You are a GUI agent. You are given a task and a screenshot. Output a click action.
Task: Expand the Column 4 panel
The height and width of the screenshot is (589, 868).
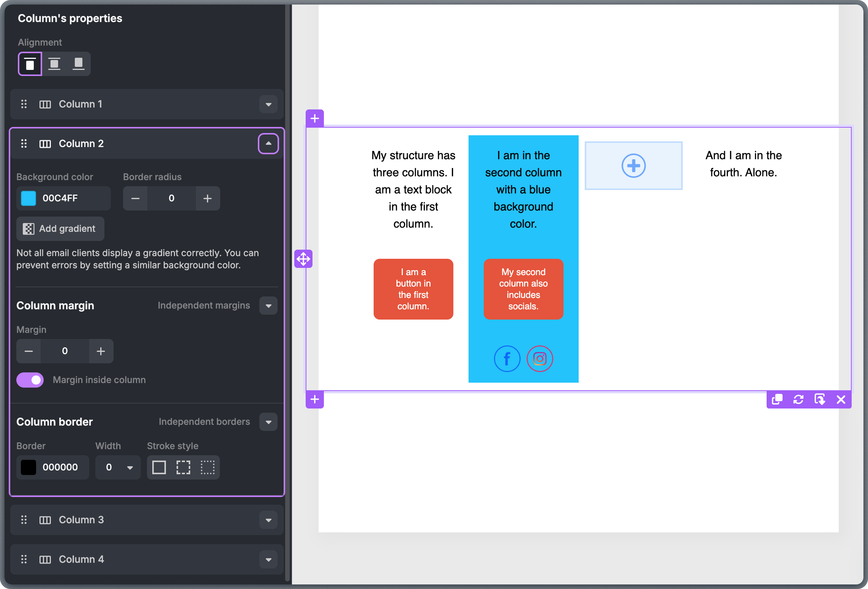click(x=268, y=559)
